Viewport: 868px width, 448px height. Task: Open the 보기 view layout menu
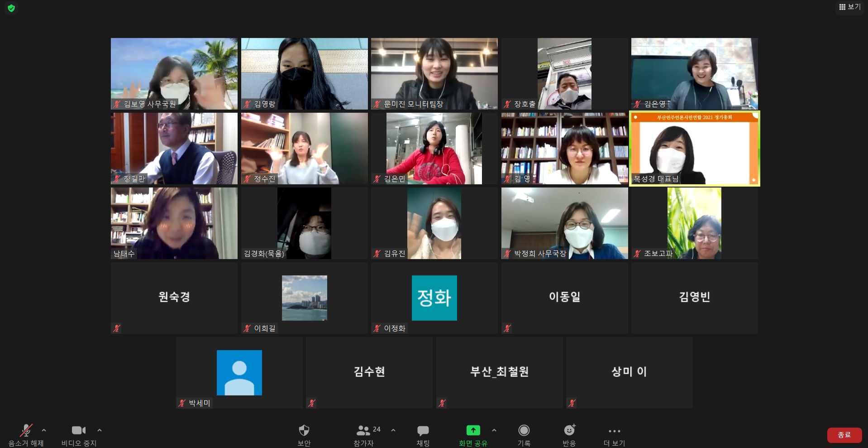tap(849, 7)
